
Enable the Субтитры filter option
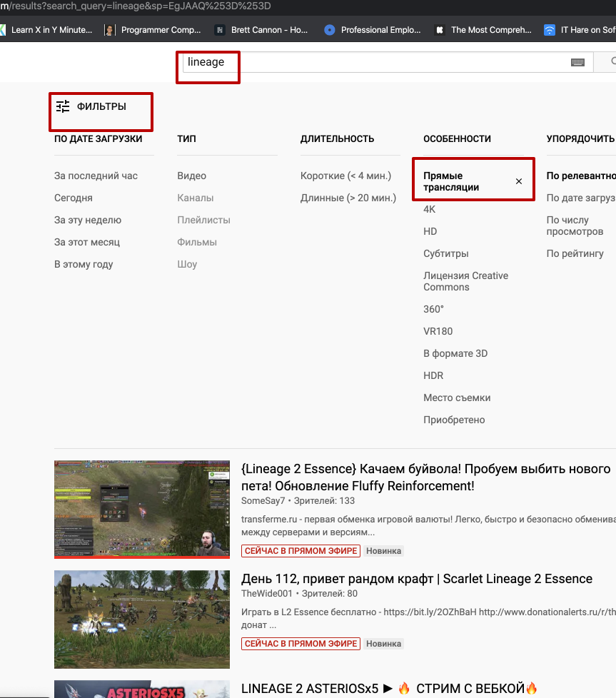[445, 253]
